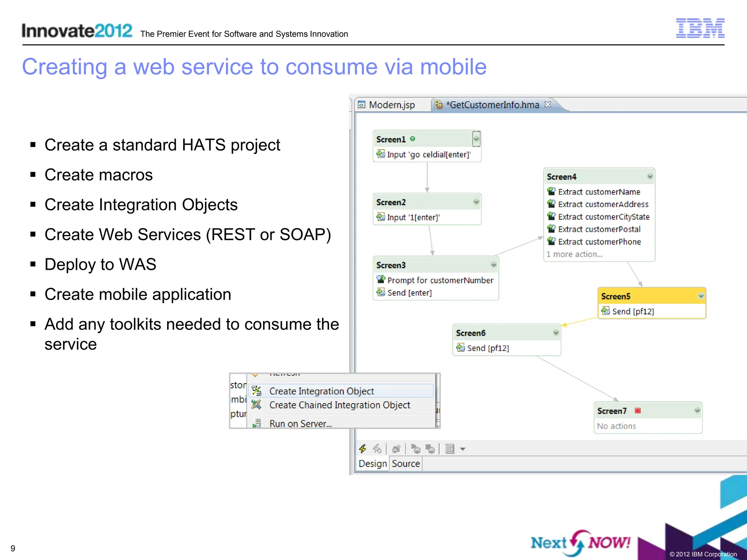Click the Run on Server icon

(x=257, y=424)
